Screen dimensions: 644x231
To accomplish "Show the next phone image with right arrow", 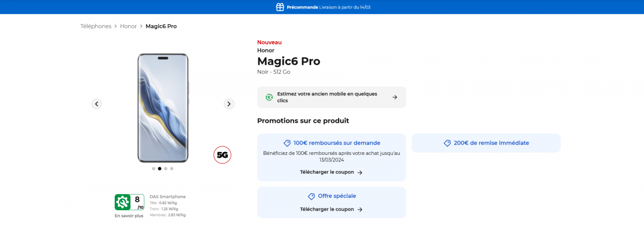I will point(229,104).
